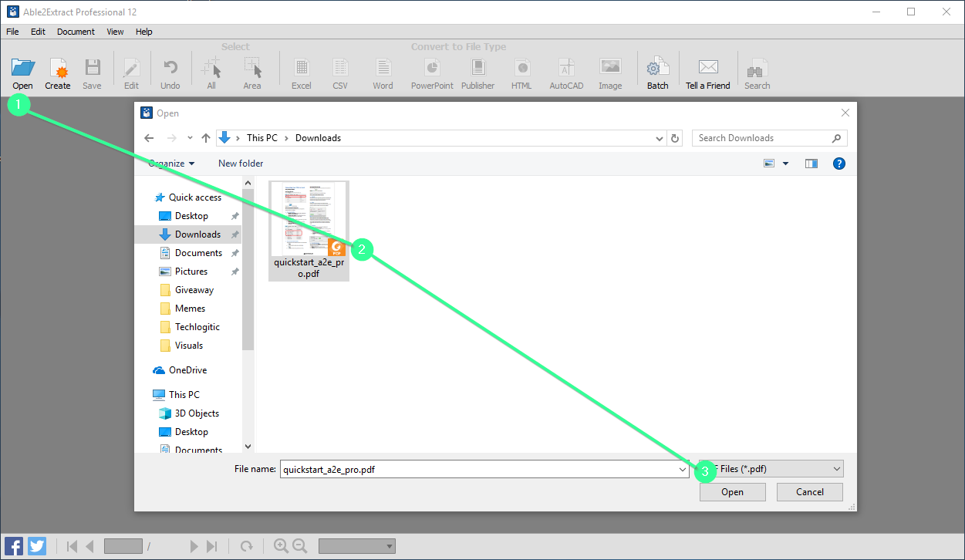Viewport: 965px width, 560px height.
Task: Cancel the Open dialog
Action: [810, 492]
